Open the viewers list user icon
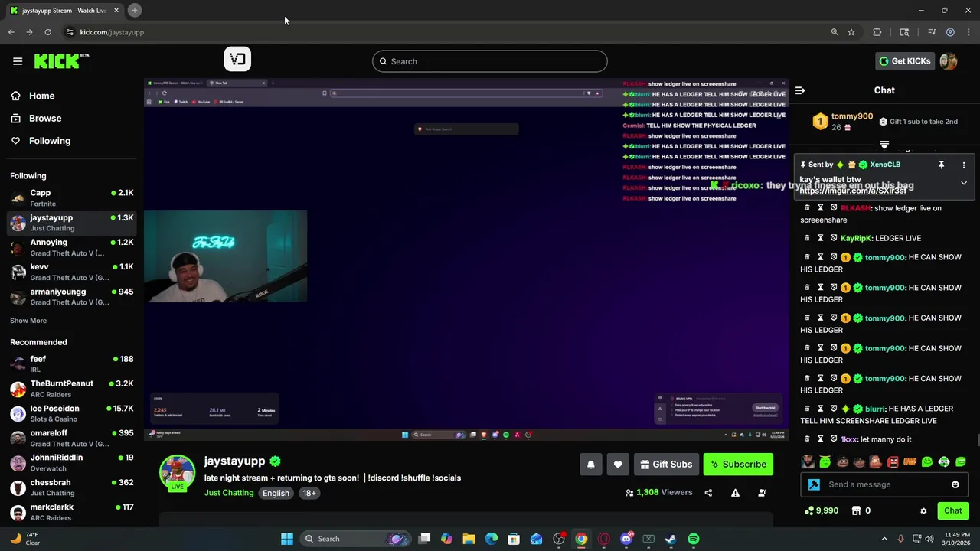The width and height of the screenshot is (980, 551). 762,493
